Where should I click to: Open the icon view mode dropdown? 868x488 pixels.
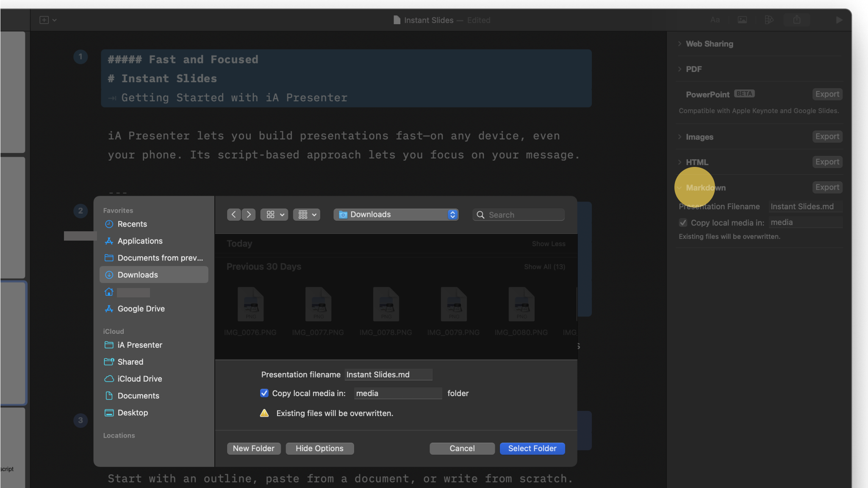275,215
